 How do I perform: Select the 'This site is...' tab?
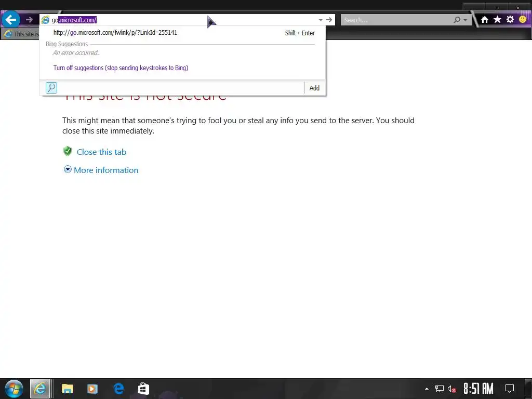point(21,34)
